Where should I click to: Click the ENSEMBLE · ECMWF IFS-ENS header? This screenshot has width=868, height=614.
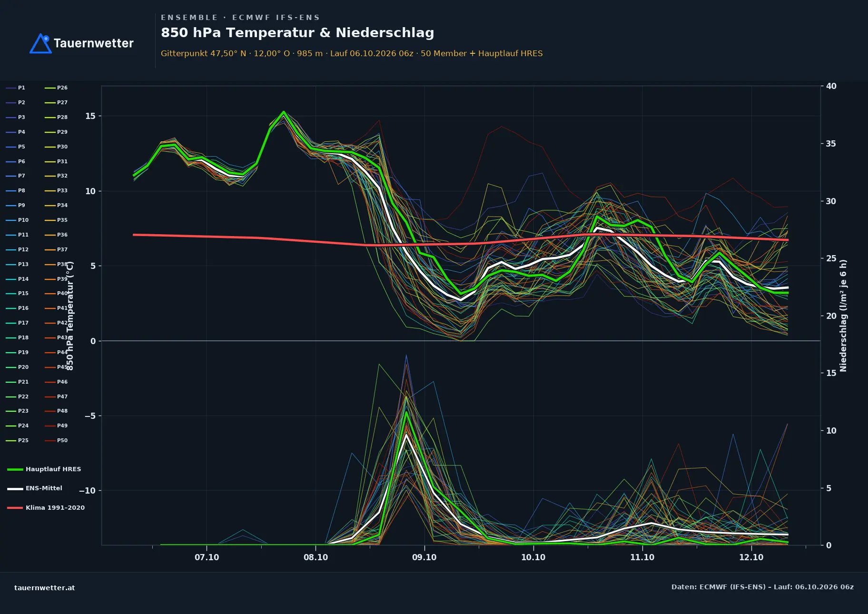click(x=240, y=18)
